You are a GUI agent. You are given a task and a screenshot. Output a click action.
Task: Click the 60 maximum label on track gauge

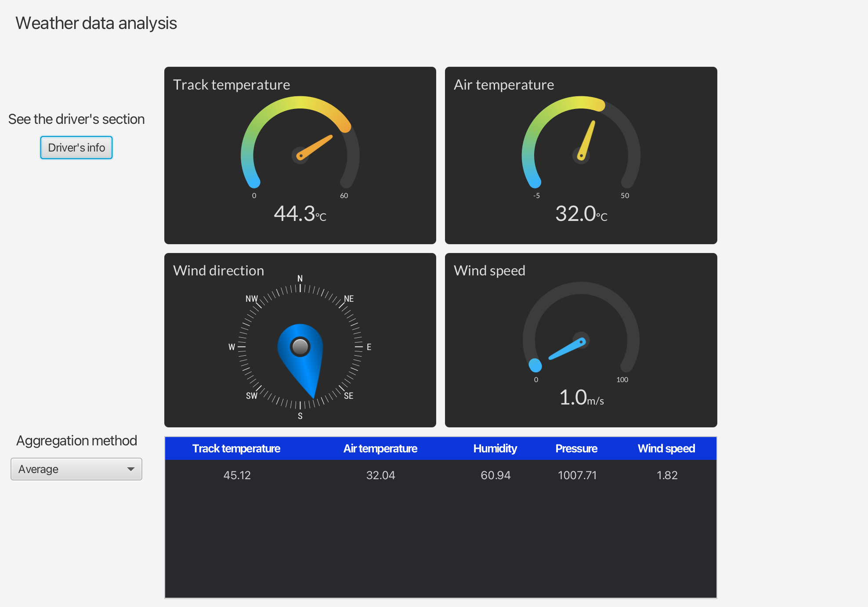click(x=344, y=196)
